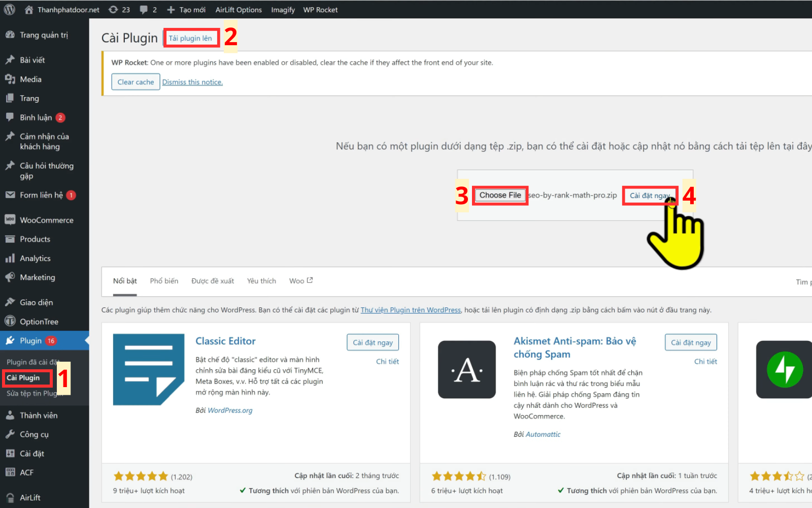This screenshot has height=508, width=812.
Task: Switch to the Phổ biến tab
Action: tap(164, 281)
